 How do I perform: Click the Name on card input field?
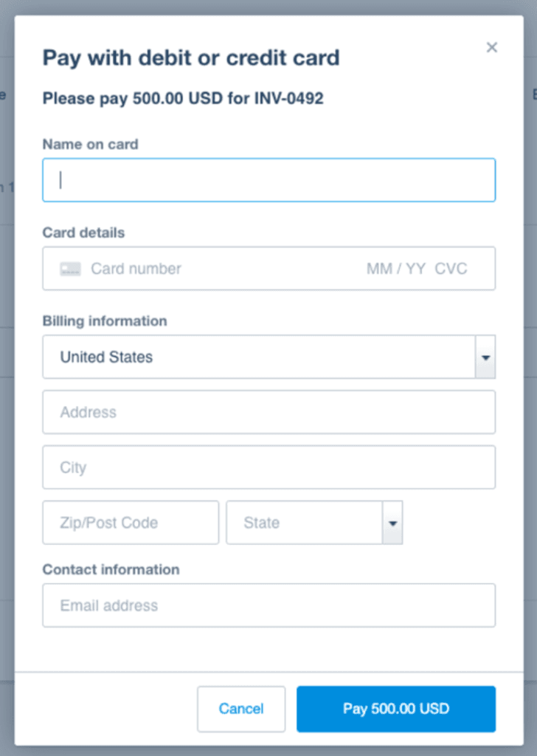point(268,179)
